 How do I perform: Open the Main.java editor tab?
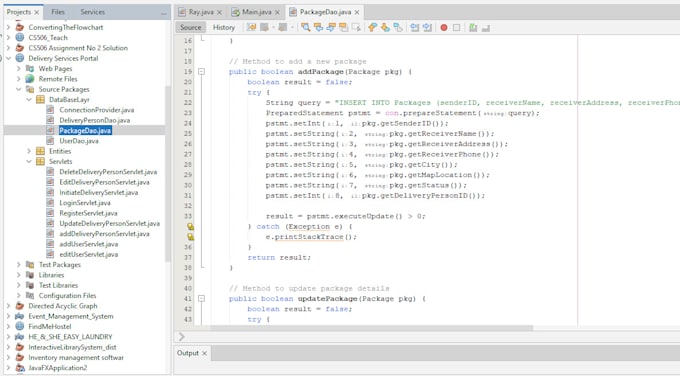tap(257, 12)
